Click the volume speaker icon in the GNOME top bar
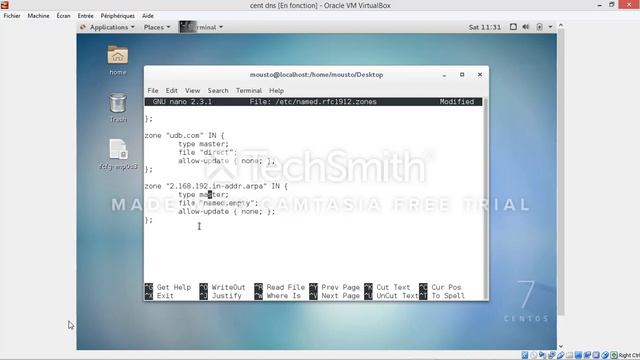Image resolution: width=640 pixels, height=360 pixels. click(x=526, y=27)
